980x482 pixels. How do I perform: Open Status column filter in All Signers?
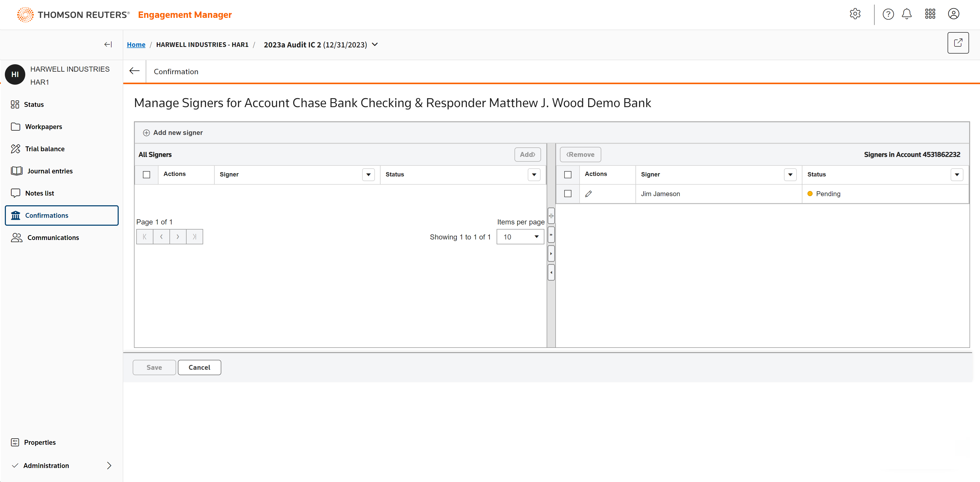pyautogui.click(x=534, y=174)
